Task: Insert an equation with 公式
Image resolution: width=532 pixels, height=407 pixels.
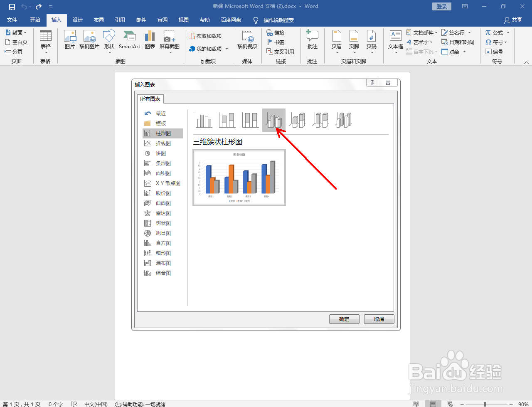Action: pos(494,32)
